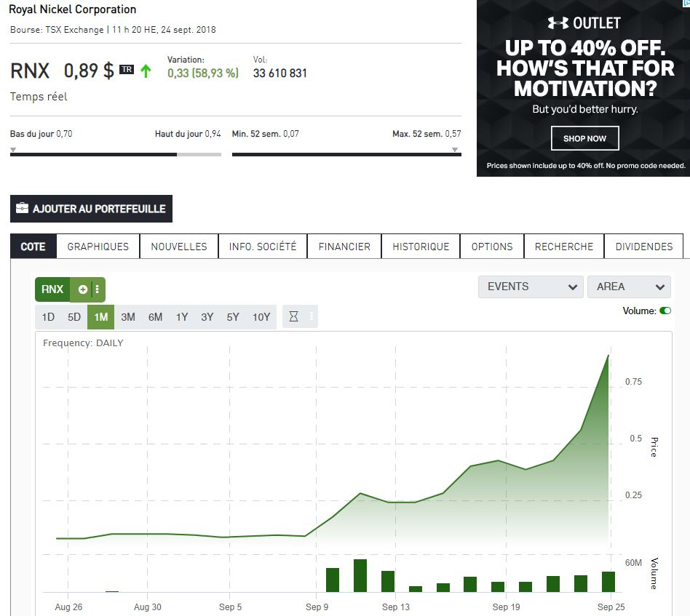
Task: Click the plus icon next to RNX
Action: (x=82, y=289)
